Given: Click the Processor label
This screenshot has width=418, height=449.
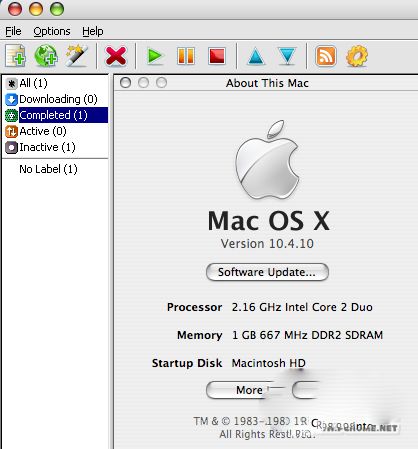Looking at the screenshot, I should pos(194,307).
